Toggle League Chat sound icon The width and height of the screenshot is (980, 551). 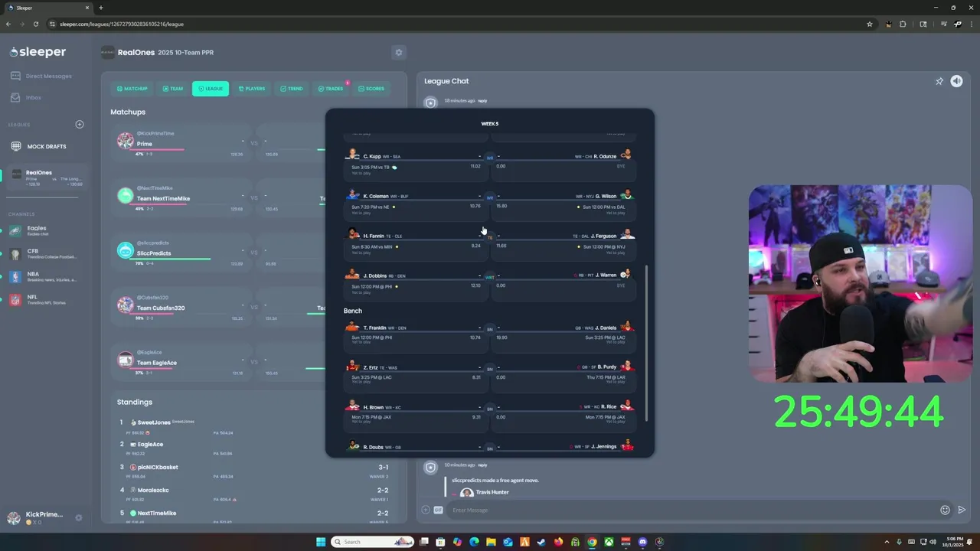956,81
